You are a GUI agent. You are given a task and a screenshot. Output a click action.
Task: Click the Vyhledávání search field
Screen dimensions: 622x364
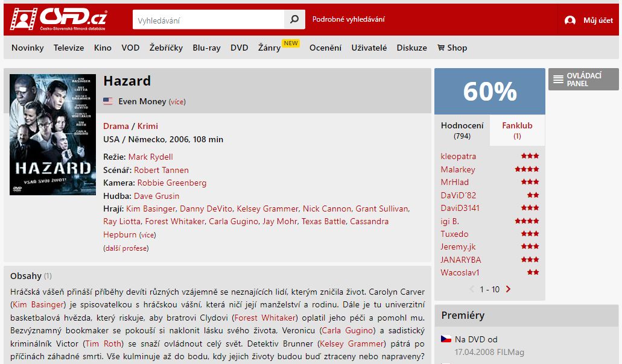pos(208,19)
